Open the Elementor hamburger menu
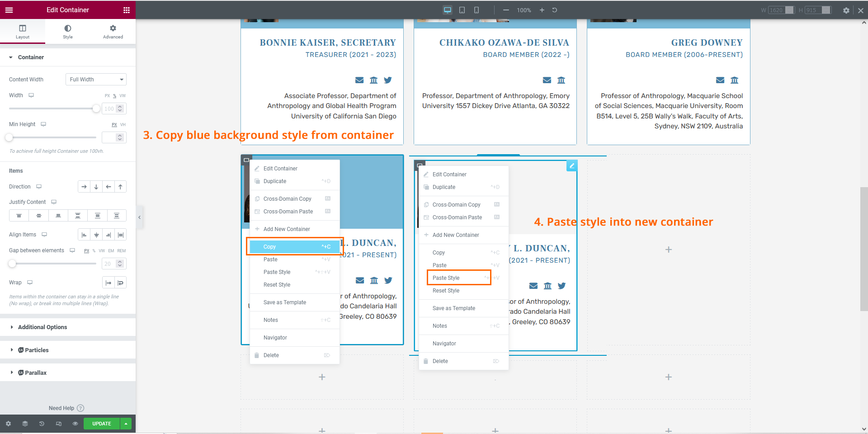Viewport: 868px width, 434px height. coord(9,10)
